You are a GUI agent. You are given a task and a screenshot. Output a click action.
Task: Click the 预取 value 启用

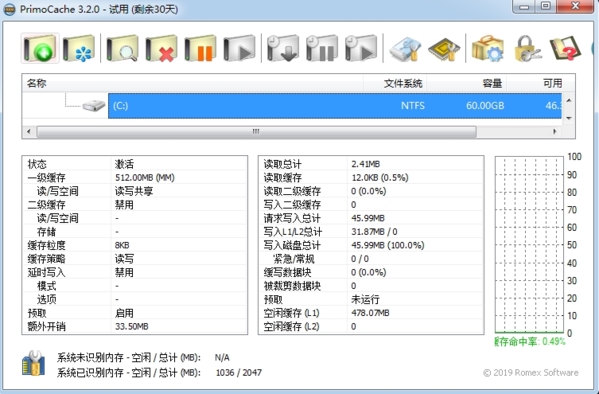124,313
